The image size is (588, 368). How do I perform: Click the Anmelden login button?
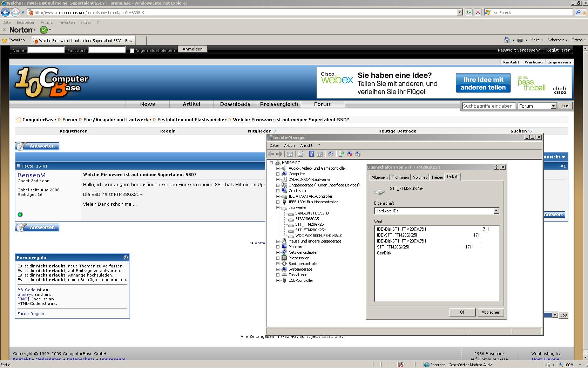192,49
